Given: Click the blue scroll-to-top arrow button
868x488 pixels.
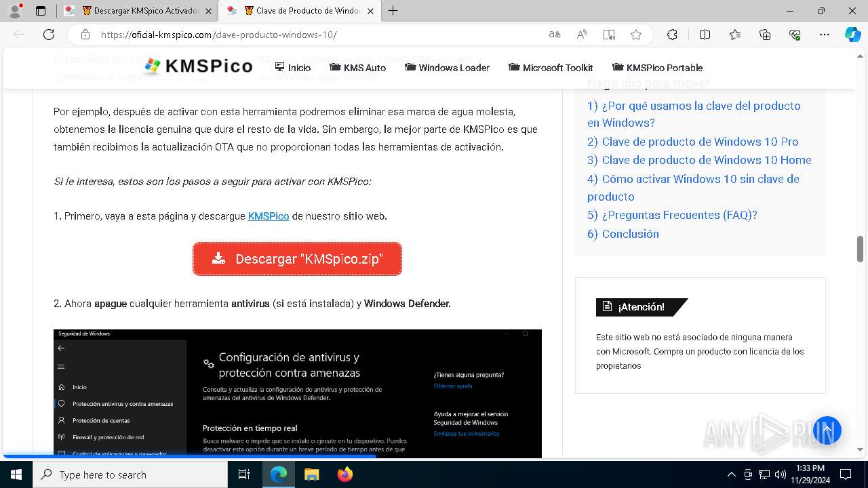Looking at the screenshot, I should (827, 430).
